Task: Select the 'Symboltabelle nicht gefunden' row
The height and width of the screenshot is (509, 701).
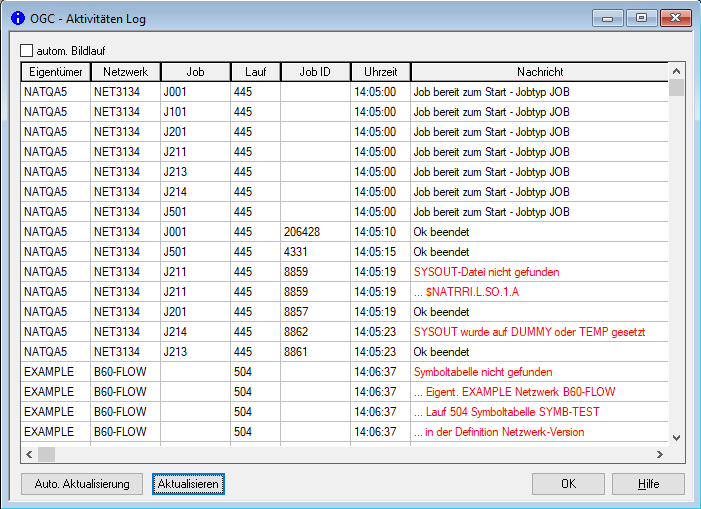Action: (x=482, y=372)
